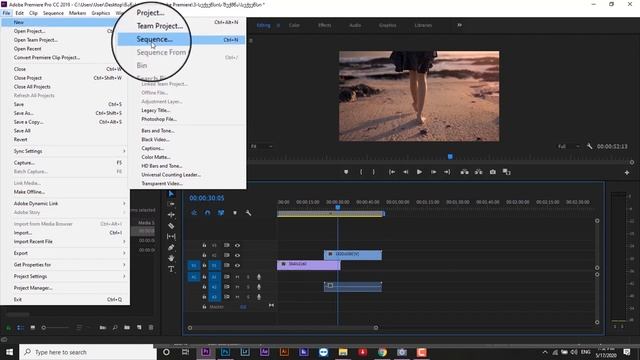Open Program monitor wrench settings

point(589,146)
